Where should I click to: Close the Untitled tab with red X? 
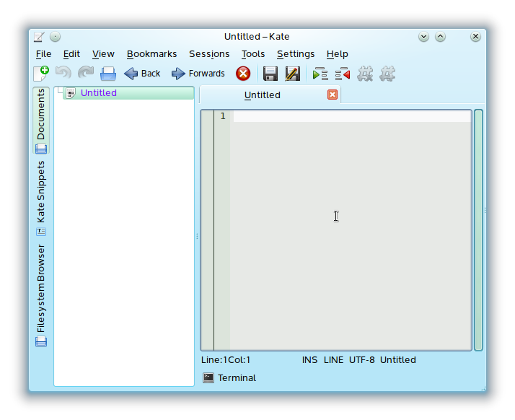pyautogui.click(x=333, y=95)
